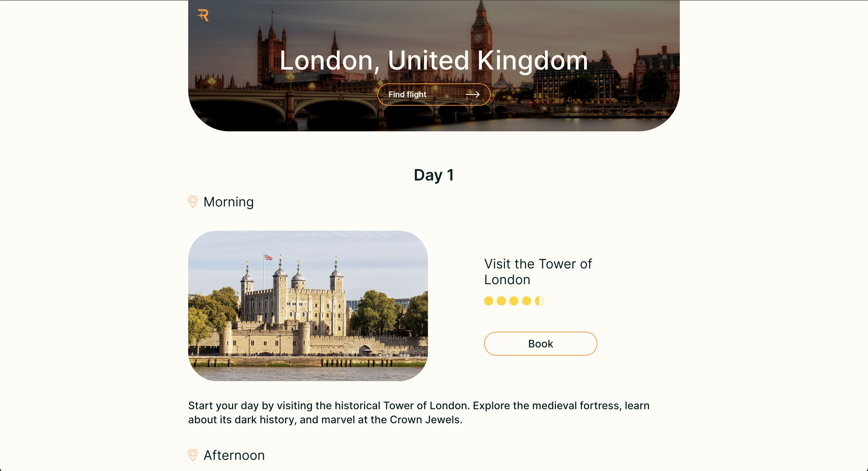Screen dimensions: 868x471
Task: Click the orange R logo icon
Action: (x=203, y=15)
